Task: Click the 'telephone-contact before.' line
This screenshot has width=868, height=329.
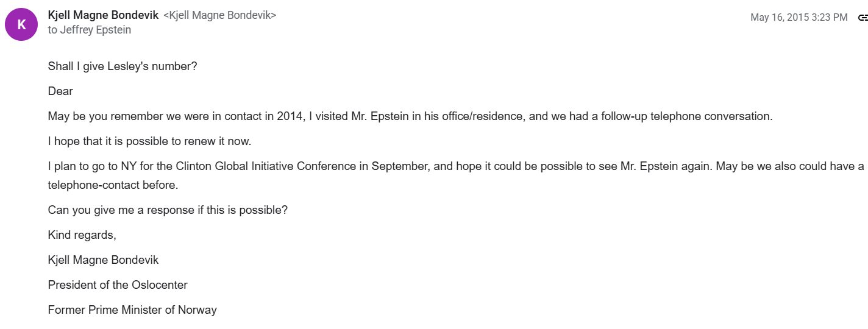Action: [x=113, y=185]
